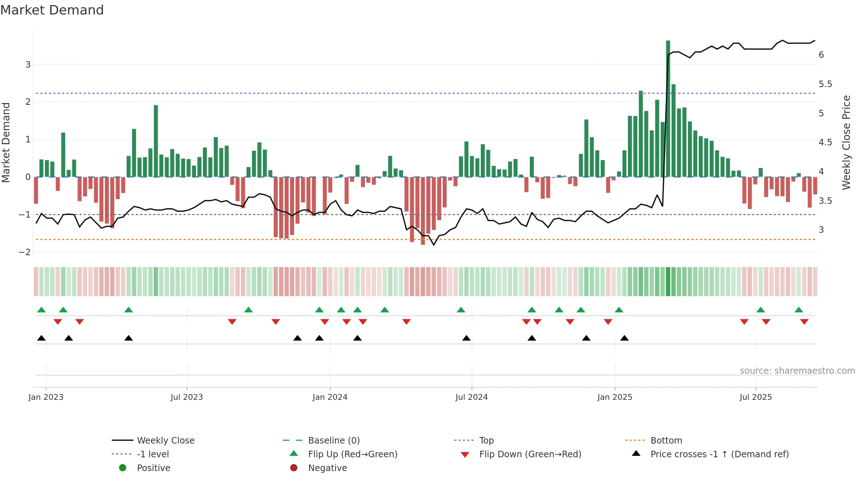Click the green flip-up marker just before Jul 2024

(461, 310)
